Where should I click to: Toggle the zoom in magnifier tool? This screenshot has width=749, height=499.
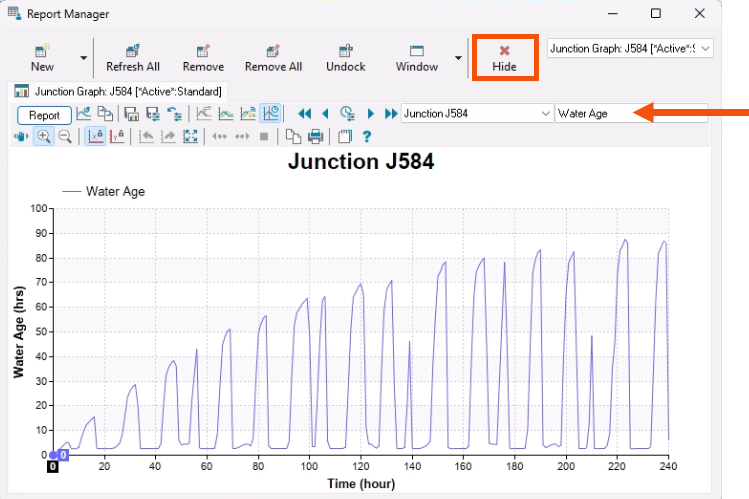[x=43, y=136]
